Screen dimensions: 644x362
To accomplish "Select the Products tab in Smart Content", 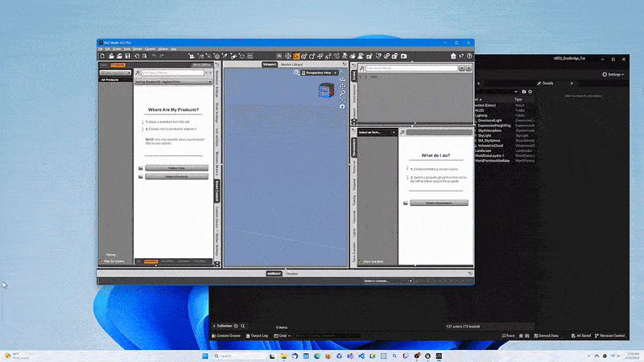I will (x=118, y=65).
